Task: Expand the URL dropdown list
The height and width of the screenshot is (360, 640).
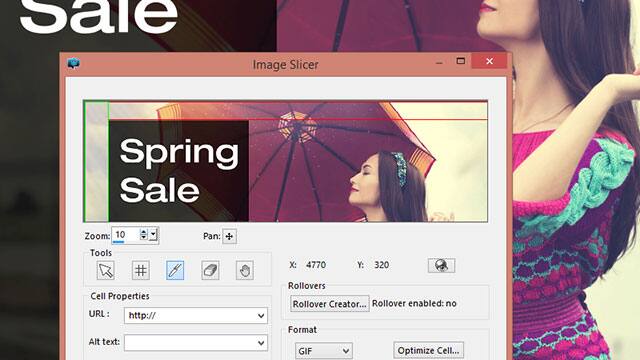Action: click(x=261, y=316)
